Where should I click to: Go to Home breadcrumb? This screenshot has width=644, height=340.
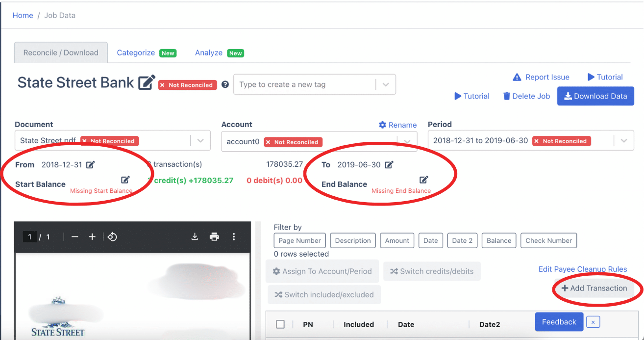point(23,15)
